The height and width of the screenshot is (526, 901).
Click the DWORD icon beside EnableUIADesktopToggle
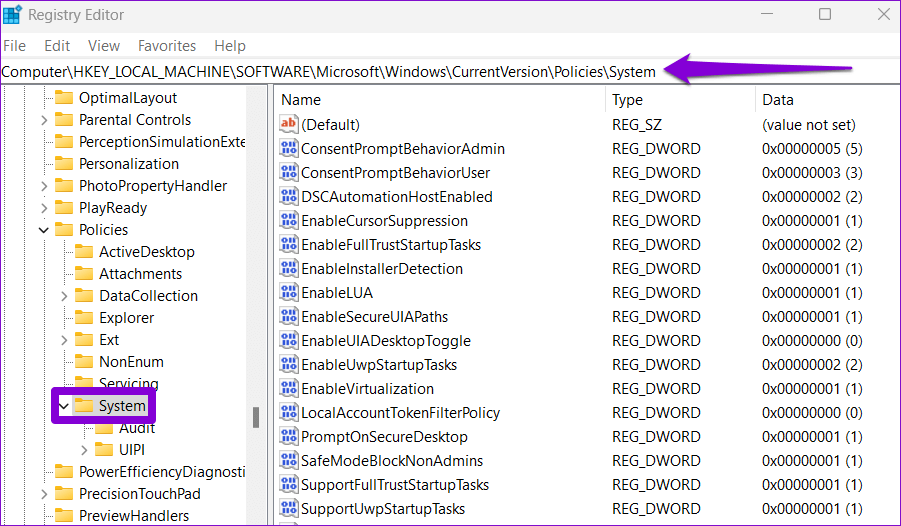click(x=288, y=340)
